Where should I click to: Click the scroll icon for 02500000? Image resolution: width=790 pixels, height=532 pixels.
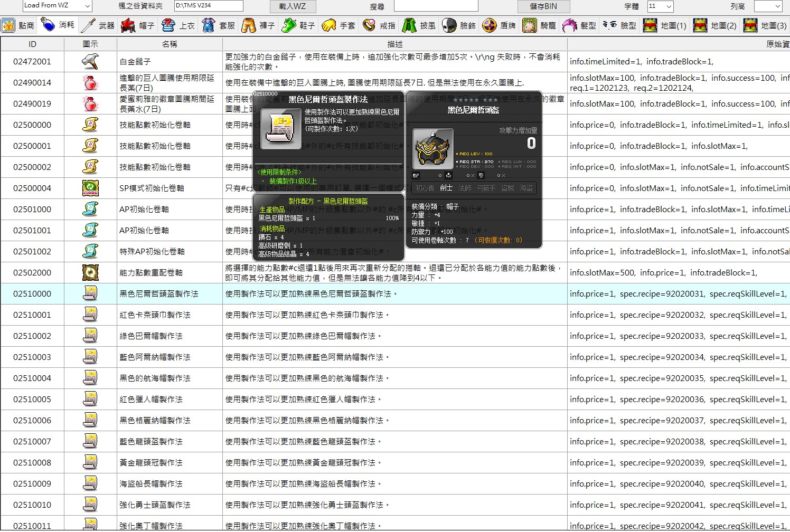point(90,125)
